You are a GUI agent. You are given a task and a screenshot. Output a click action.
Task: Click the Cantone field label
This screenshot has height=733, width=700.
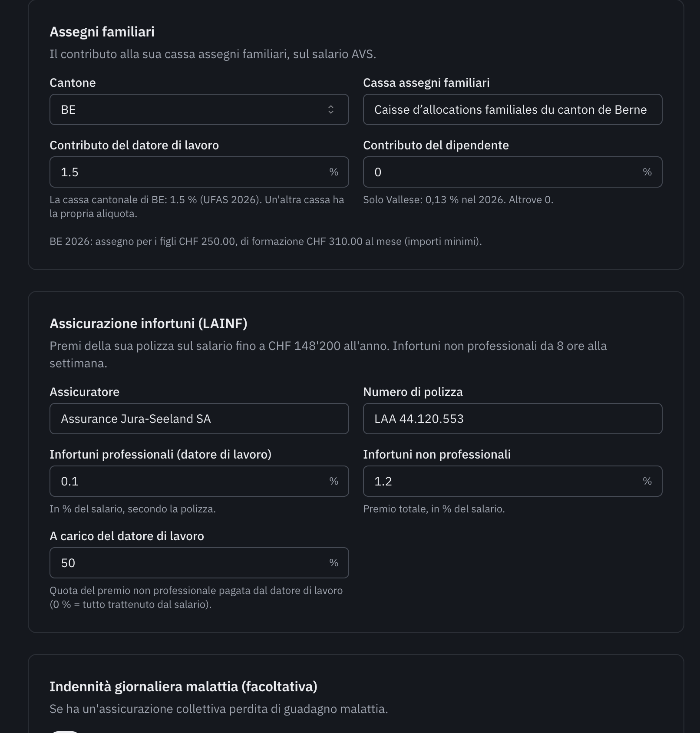[73, 83]
